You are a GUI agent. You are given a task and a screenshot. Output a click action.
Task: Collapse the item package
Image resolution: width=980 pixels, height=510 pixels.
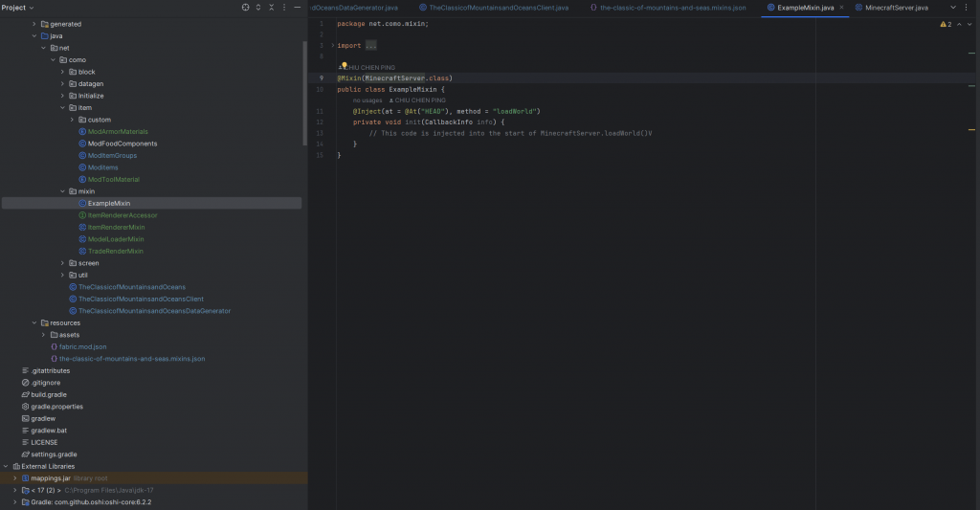click(62, 107)
